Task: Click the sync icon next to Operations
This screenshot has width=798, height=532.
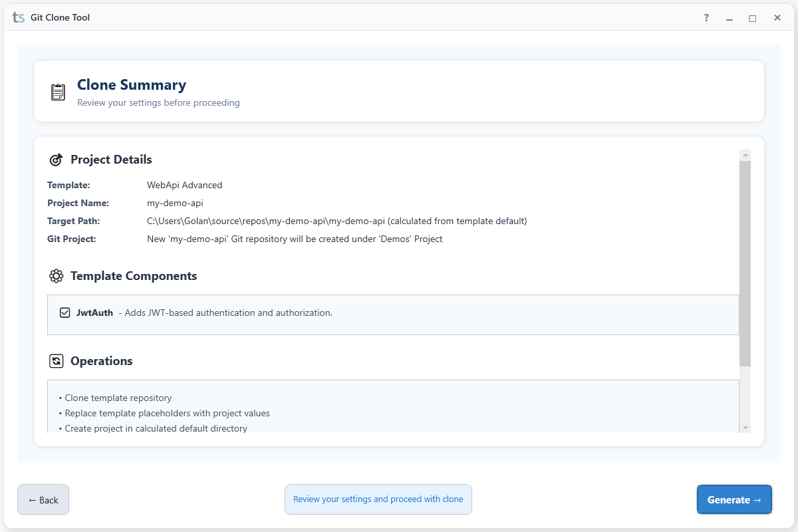Action: point(57,360)
